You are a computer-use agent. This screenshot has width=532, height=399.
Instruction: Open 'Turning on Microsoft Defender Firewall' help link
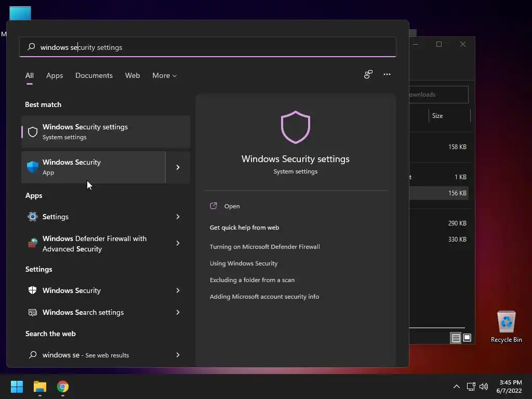coord(264,247)
